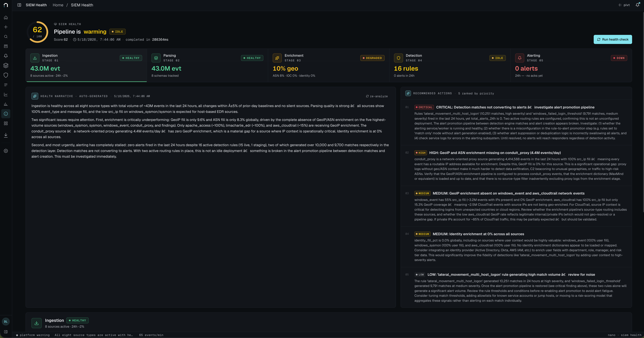644x338 pixels.
Task: Click re-analyze in Health Narrative
Action: tap(377, 96)
